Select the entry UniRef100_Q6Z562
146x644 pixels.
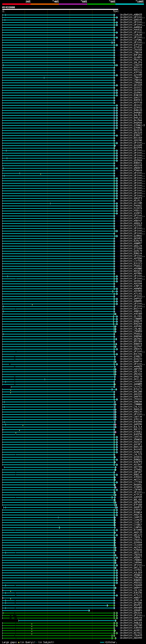pyautogui.click(x=131, y=339)
